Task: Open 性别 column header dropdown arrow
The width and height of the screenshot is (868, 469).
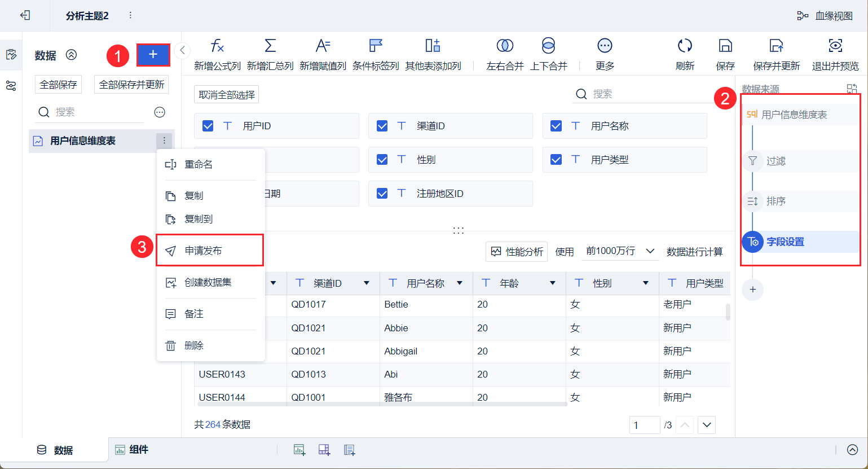Action: click(646, 283)
